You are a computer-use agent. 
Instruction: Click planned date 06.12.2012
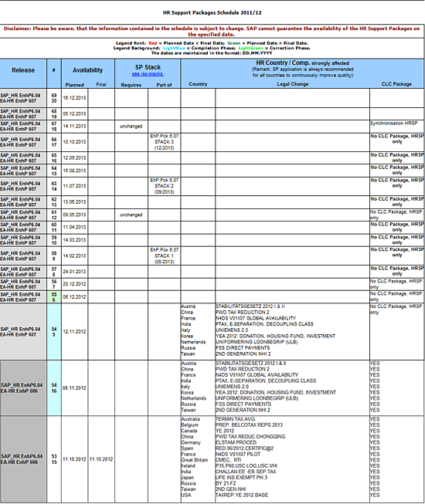[74, 296]
